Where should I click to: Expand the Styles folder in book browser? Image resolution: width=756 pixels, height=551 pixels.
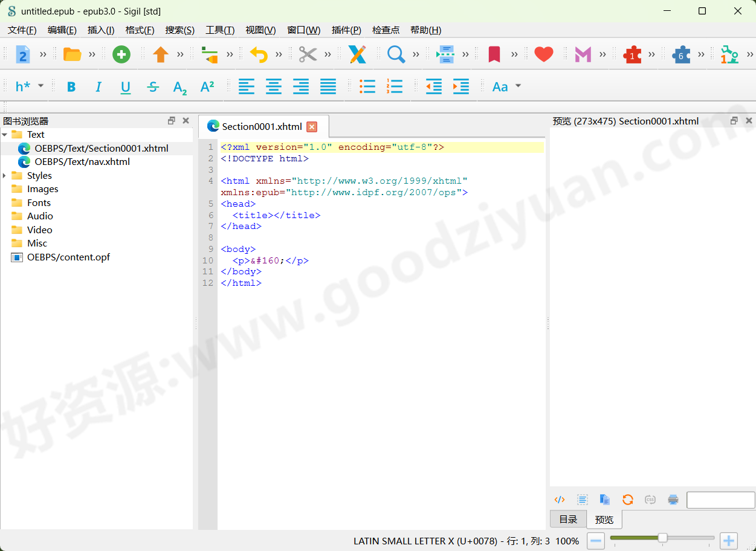click(x=5, y=176)
